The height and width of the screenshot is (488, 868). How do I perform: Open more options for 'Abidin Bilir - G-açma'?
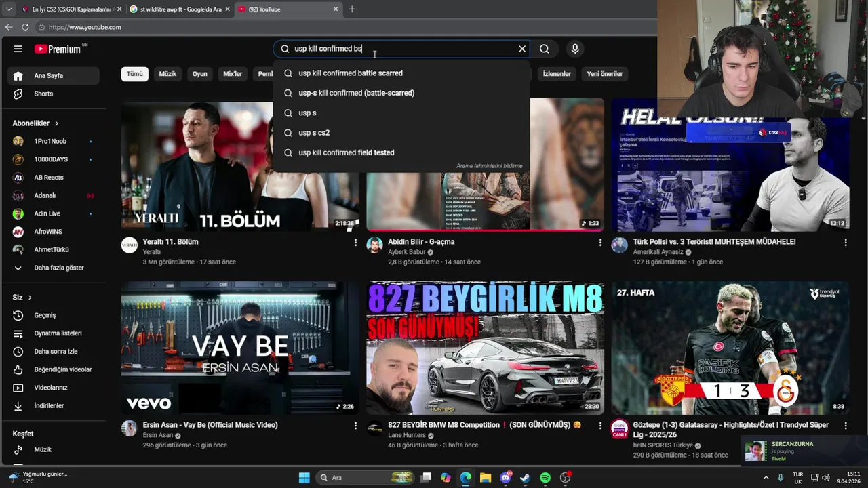[x=600, y=243]
